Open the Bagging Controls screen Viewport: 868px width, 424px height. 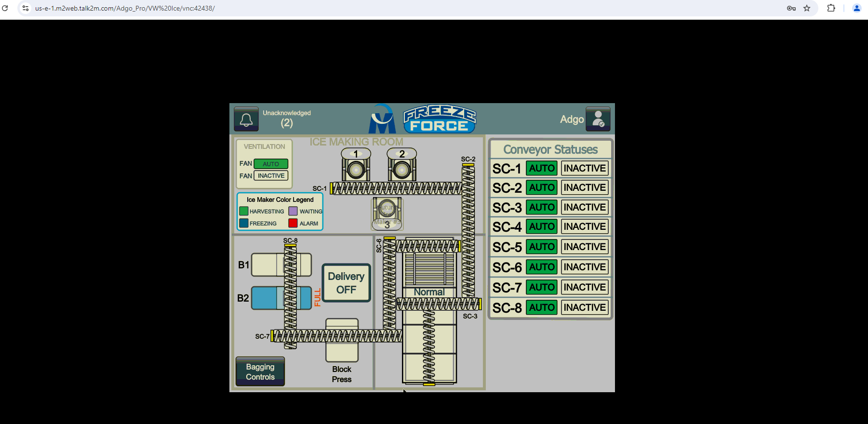pyautogui.click(x=260, y=371)
